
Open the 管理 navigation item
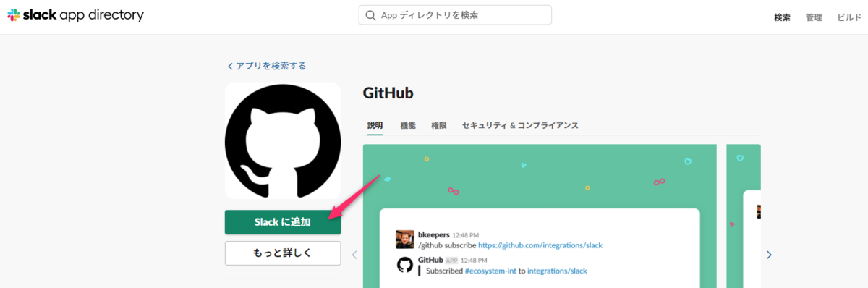pos(814,17)
